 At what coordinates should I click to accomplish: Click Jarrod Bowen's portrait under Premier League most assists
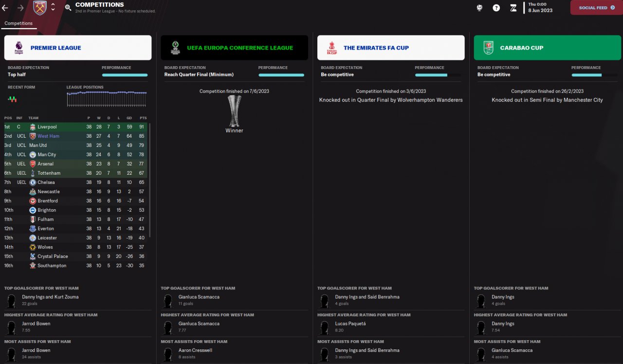(x=11, y=355)
